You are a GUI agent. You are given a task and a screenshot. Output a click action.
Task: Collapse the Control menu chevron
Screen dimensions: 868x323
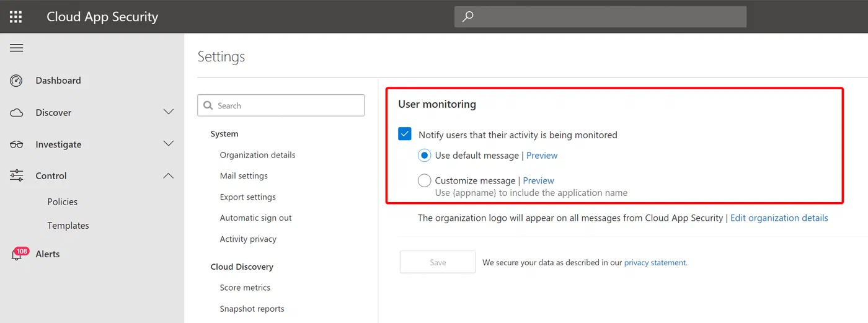(168, 176)
